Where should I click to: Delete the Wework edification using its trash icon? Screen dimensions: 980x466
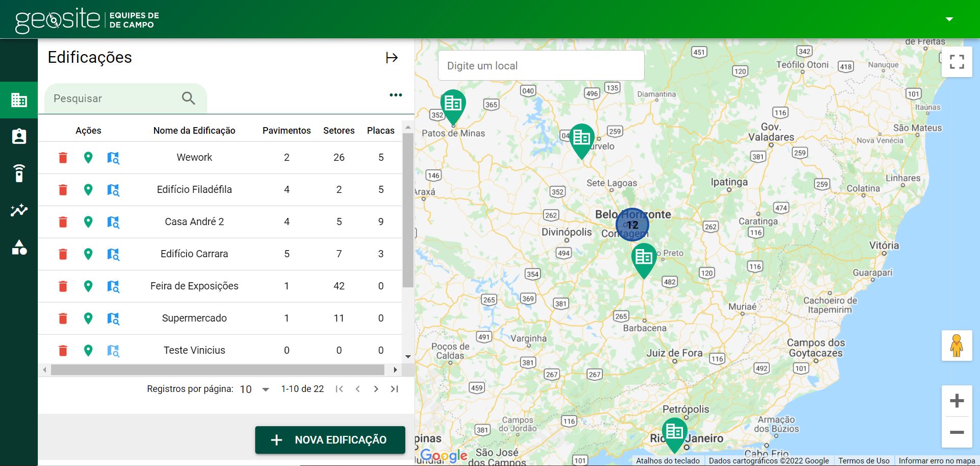click(63, 158)
